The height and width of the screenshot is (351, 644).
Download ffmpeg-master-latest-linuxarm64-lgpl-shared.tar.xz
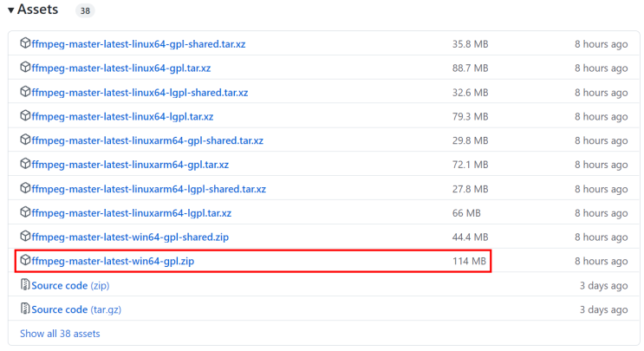(x=149, y=189)
